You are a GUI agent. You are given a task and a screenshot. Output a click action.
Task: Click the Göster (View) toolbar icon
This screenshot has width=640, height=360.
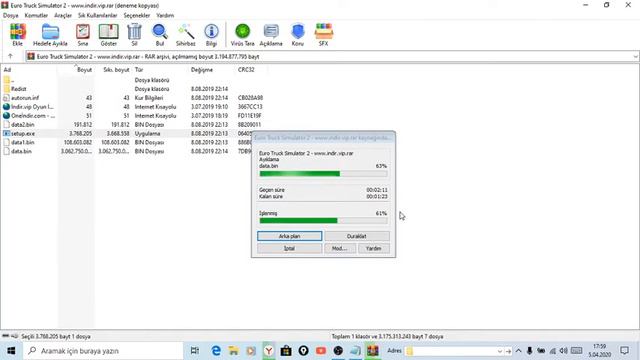click(x=109, y=34)
